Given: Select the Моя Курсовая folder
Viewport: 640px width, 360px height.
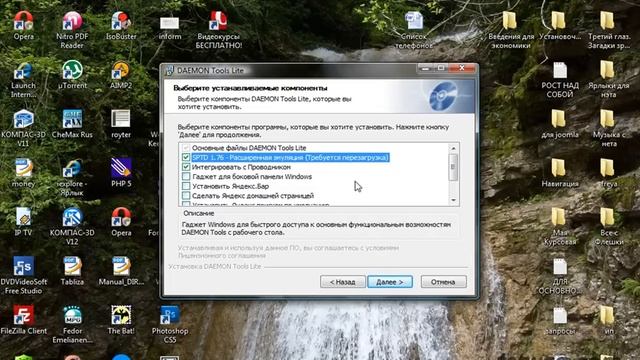Looking at the screenshot, I should coord(560,226).
